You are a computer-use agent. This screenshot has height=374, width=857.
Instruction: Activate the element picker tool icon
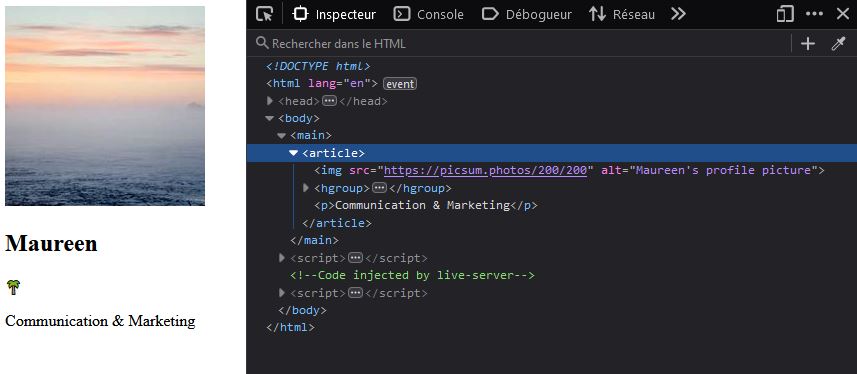(x=265, y=14)
